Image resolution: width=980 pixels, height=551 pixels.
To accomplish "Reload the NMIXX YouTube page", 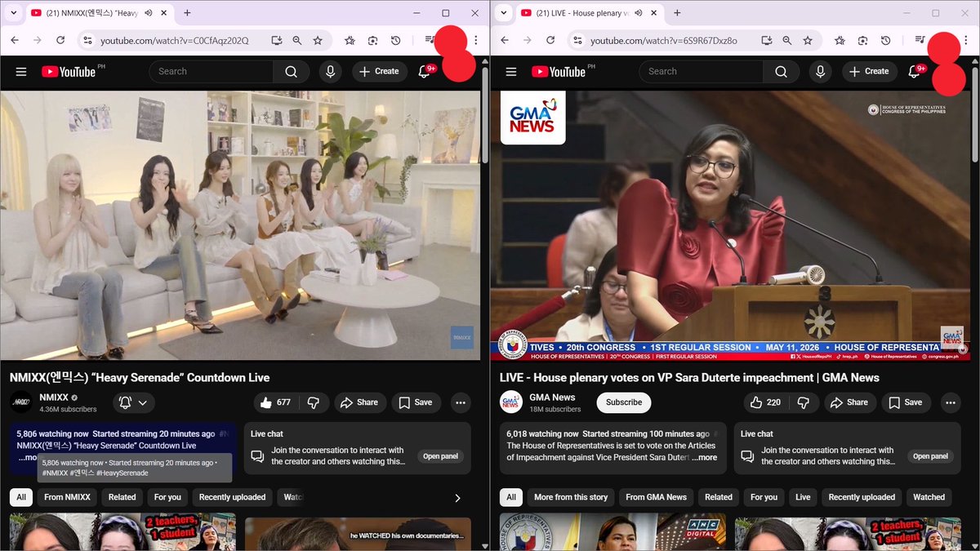I will point(60,41).
